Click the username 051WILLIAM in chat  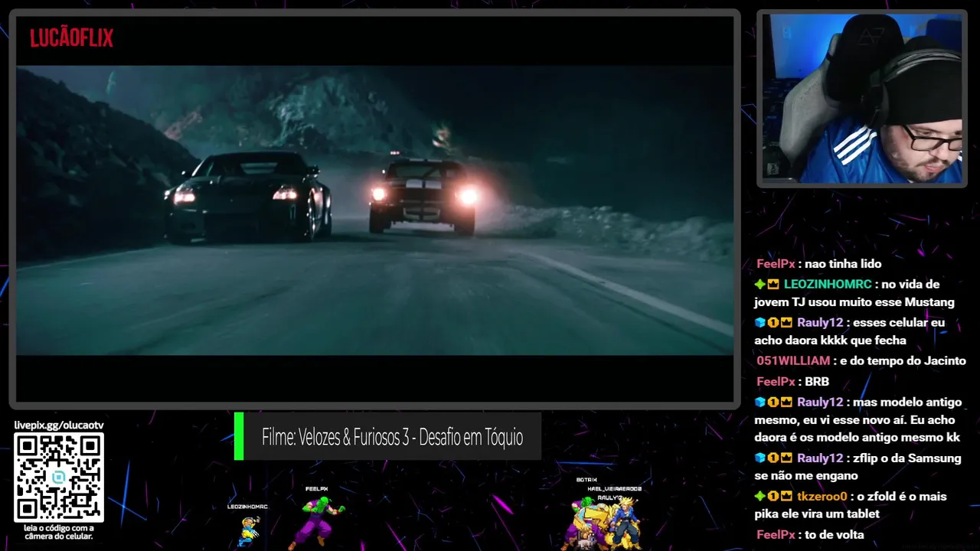pos(793,360)
